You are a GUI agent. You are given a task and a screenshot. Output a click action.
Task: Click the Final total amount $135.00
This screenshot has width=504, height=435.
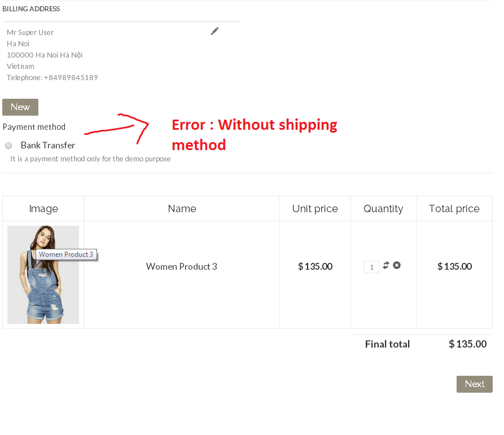point(467,344)
